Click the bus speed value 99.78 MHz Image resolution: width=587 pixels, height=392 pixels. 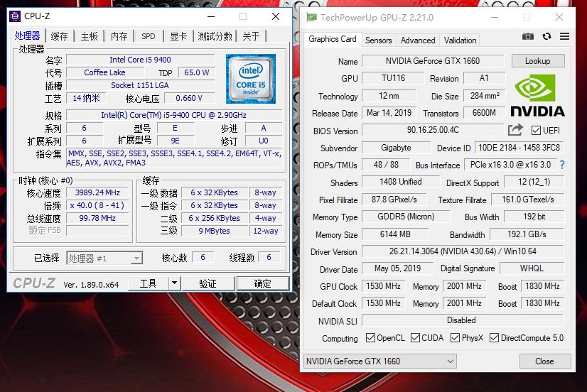[97, 218]
